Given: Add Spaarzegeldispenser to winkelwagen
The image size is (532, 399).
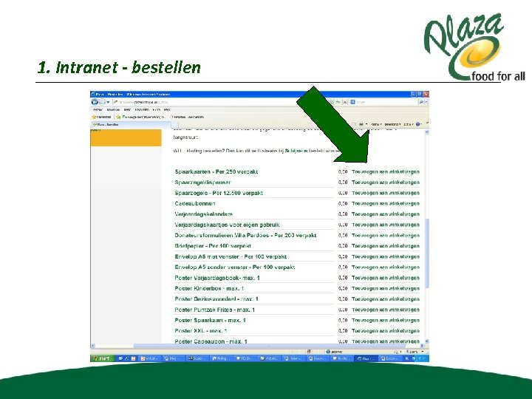Looking at the screenshot, I should coord(386,183).
